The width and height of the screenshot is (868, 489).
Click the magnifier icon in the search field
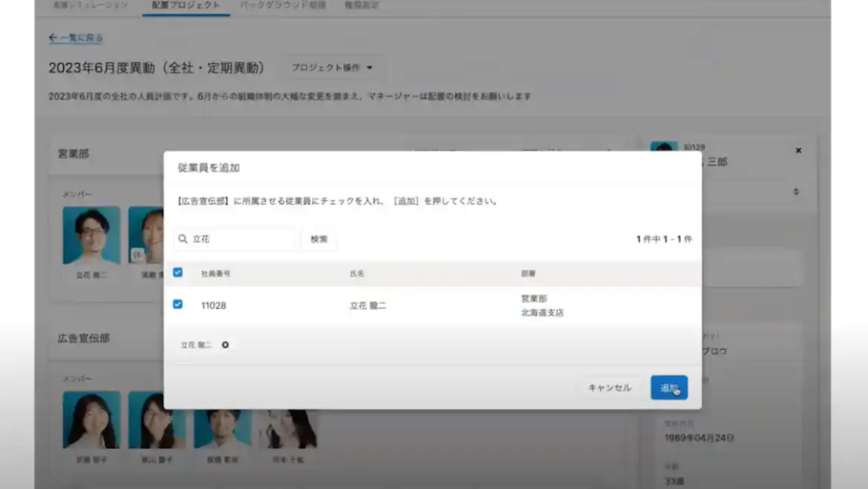pyautogui.click(x=183, y=239)
